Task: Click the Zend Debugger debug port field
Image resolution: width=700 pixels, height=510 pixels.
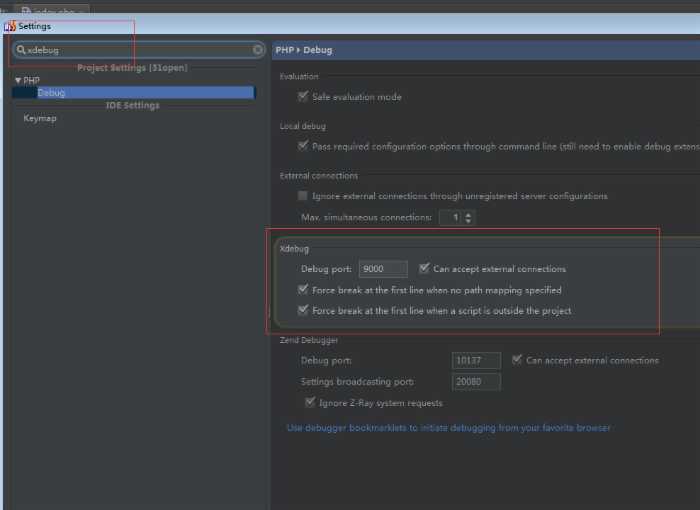Action: click(x=476, y=360)
